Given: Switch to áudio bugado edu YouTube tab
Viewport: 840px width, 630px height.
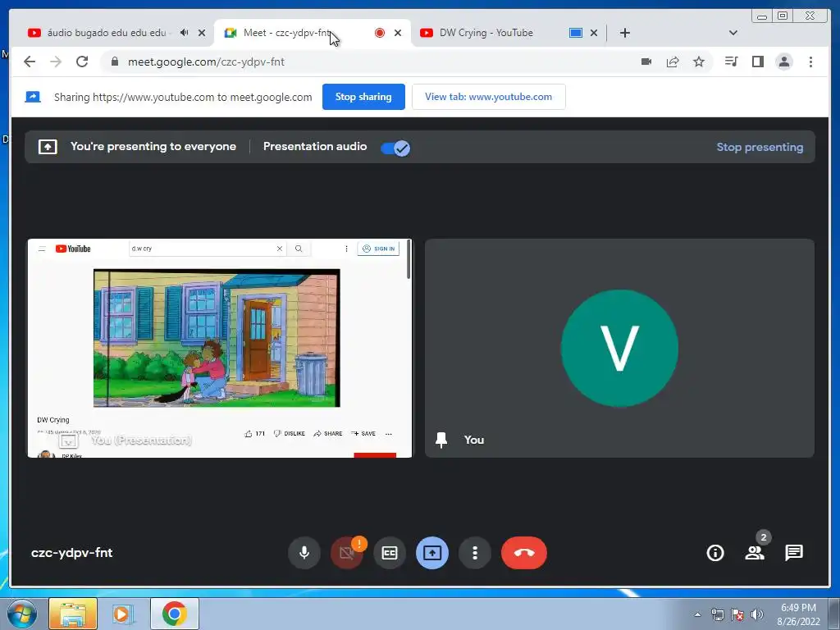Looking at the screenshot, I should 106,33.
